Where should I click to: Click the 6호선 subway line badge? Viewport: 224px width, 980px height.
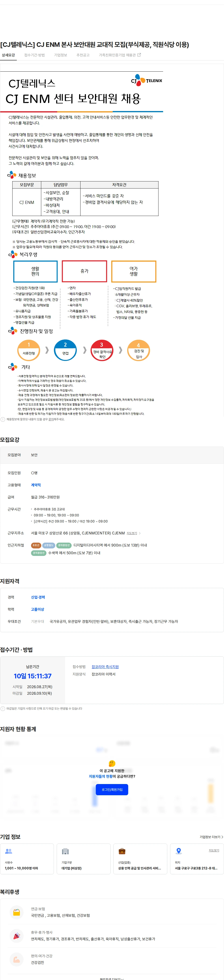coord(36,545)
